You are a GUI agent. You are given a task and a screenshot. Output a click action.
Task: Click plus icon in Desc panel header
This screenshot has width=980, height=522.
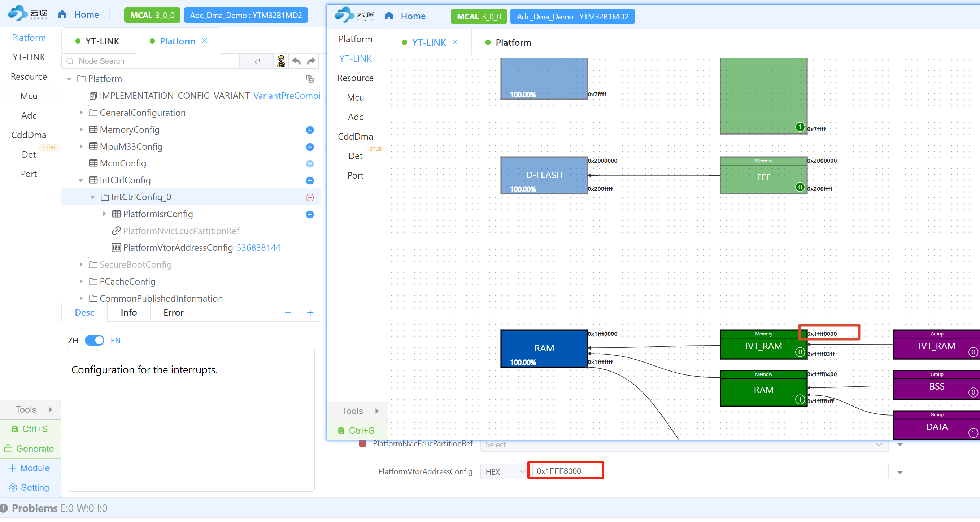[x=310, y=312]
